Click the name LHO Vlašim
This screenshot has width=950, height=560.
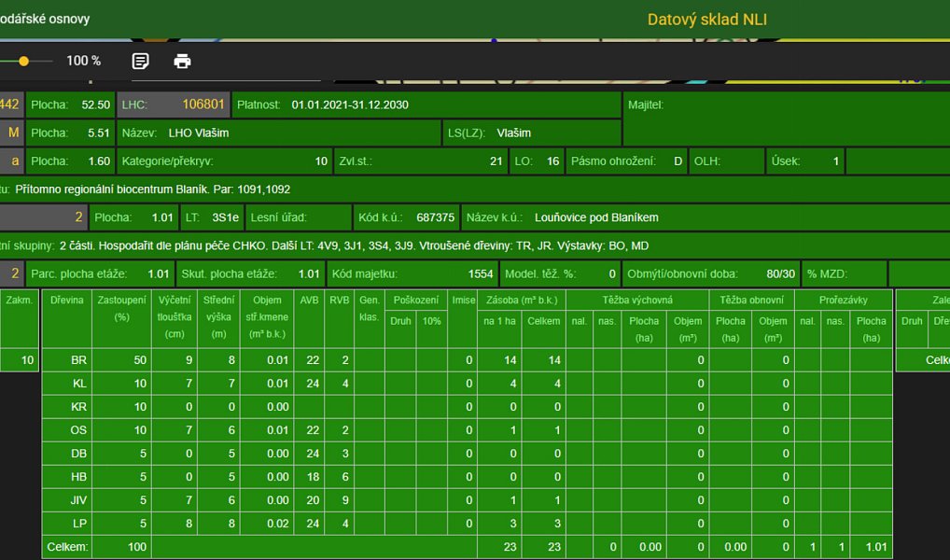199,133
